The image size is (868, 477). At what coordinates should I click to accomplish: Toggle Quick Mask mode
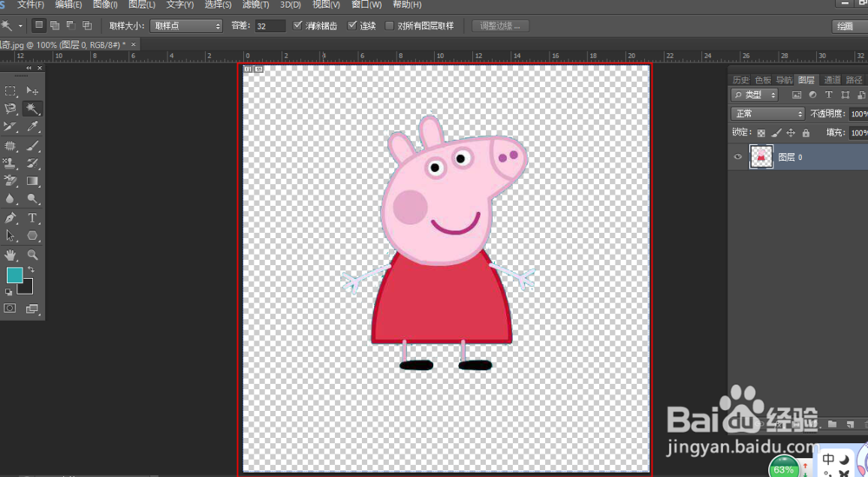[10, 308]
